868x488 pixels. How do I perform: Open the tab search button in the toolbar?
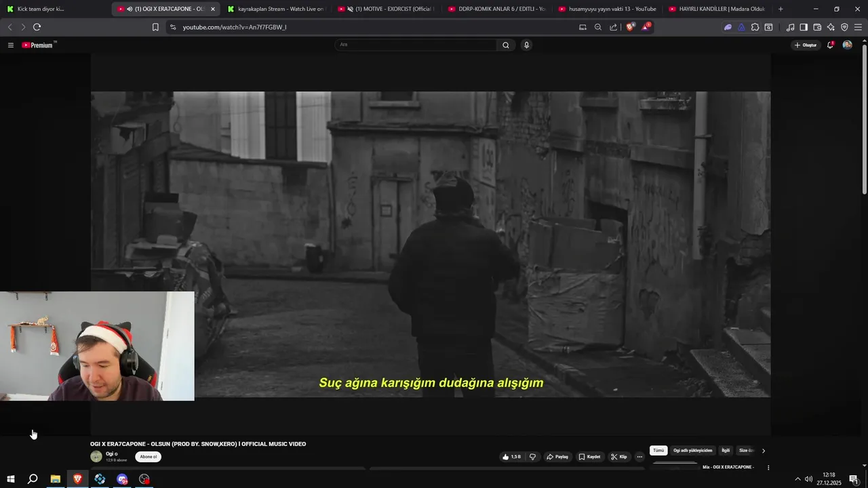(768, 27)
